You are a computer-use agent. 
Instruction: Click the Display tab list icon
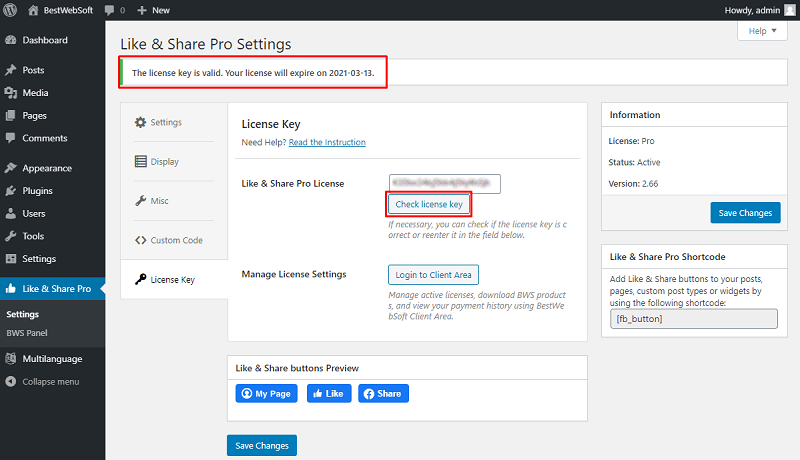click(140, 162)
